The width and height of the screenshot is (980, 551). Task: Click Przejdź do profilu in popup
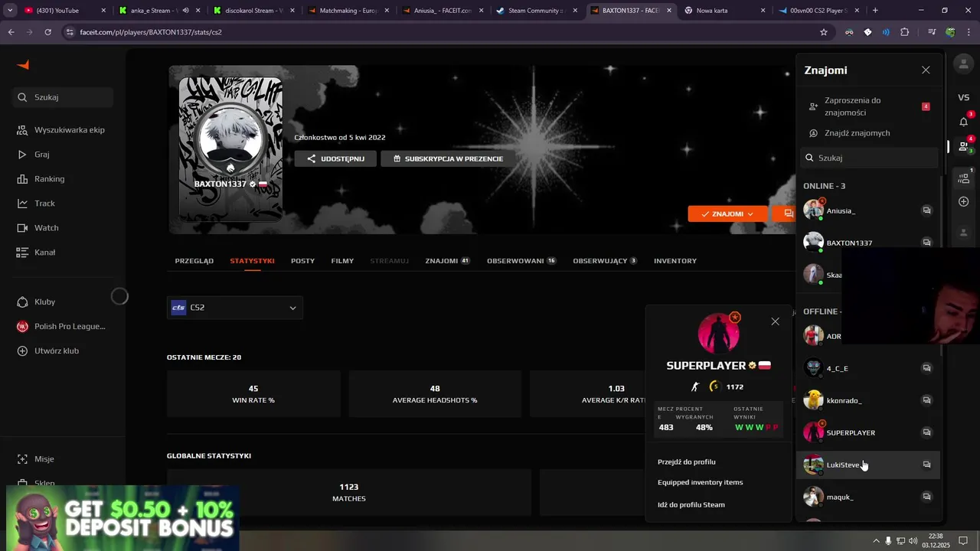click(687, 462)
